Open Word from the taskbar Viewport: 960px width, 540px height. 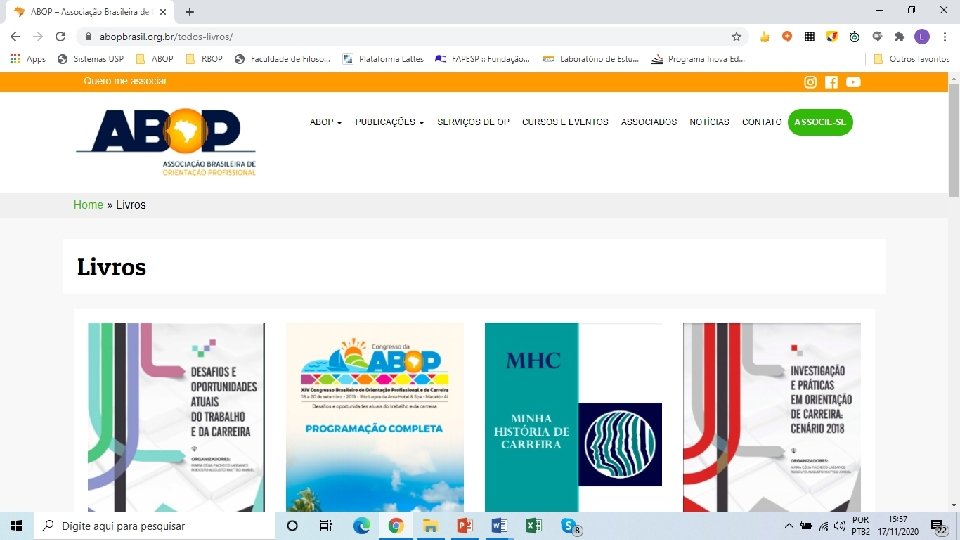pyautogui.click(x=499, y=526)
